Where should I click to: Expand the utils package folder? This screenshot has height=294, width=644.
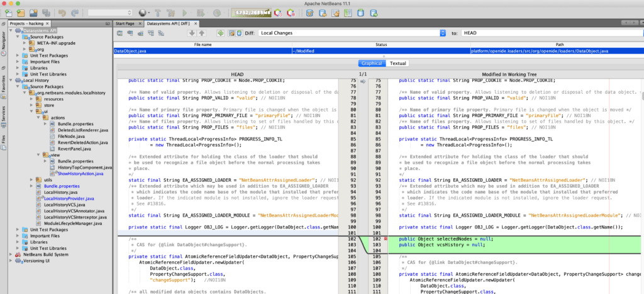[33, 180]
